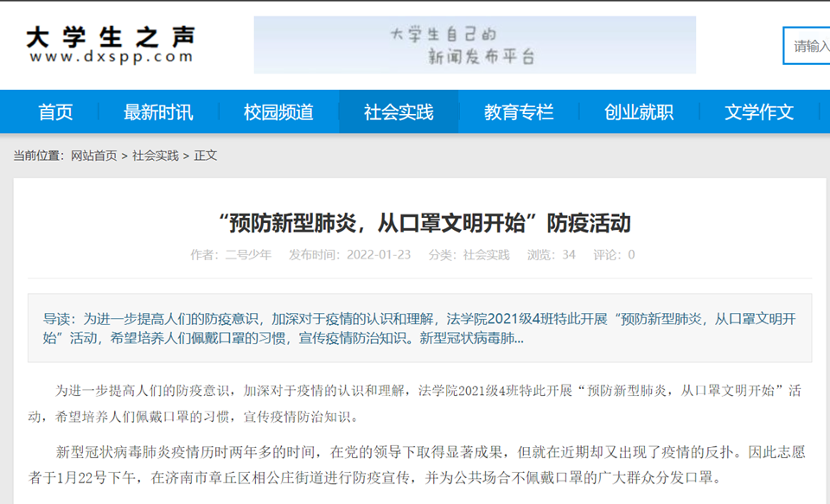Viewport: 830px width, 504px height.
Task: Click the www.dxspp.com URL text under logo
Action: [x=112, y=57]
